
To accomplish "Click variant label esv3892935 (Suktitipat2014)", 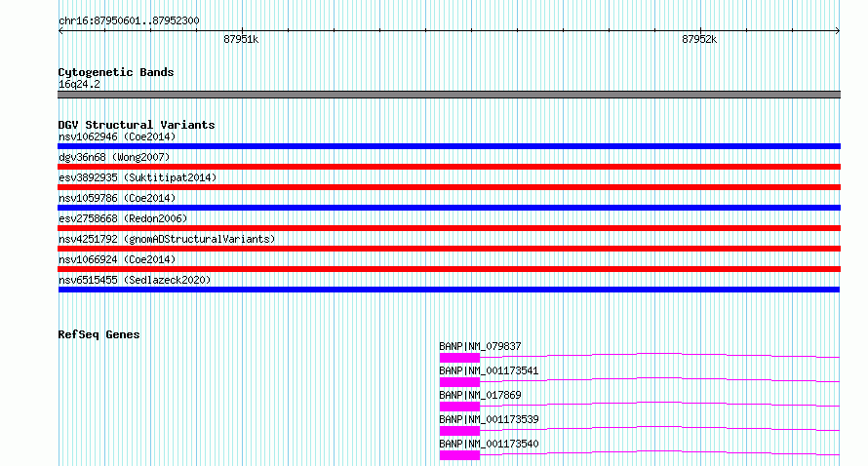I will 138,177.
